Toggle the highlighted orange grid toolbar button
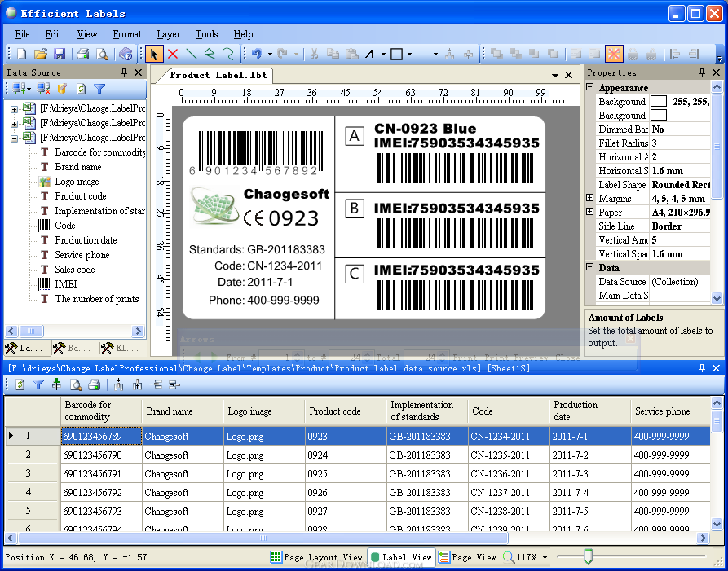 (613, 55)
